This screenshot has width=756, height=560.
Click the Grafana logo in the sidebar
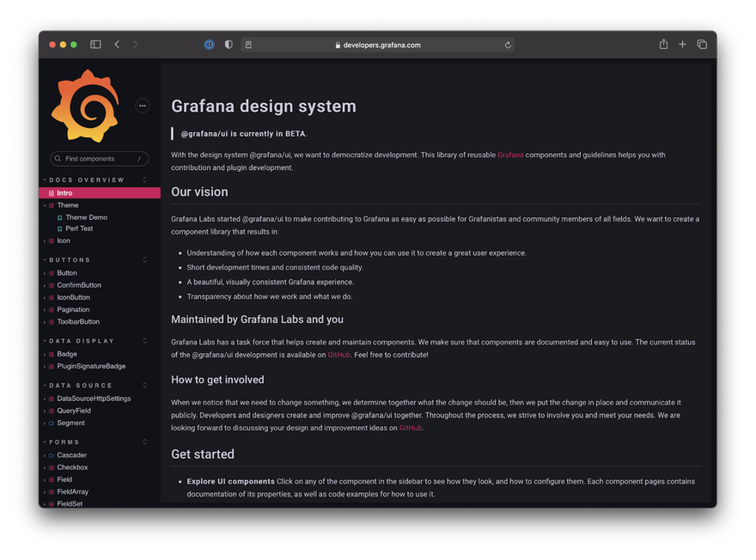point(85,106)
